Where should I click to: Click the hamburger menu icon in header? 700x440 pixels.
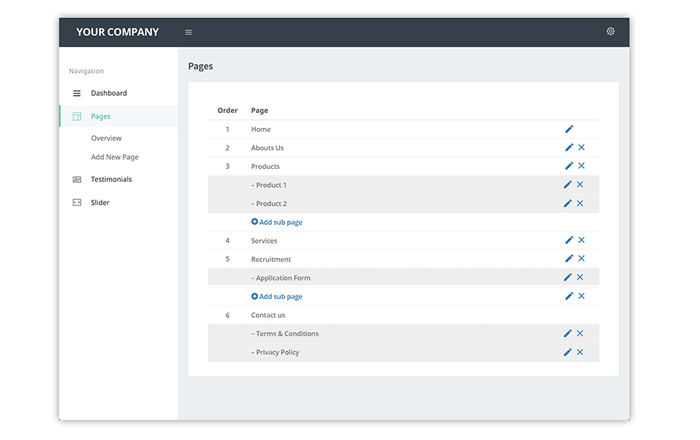click(x=188, y=32)
